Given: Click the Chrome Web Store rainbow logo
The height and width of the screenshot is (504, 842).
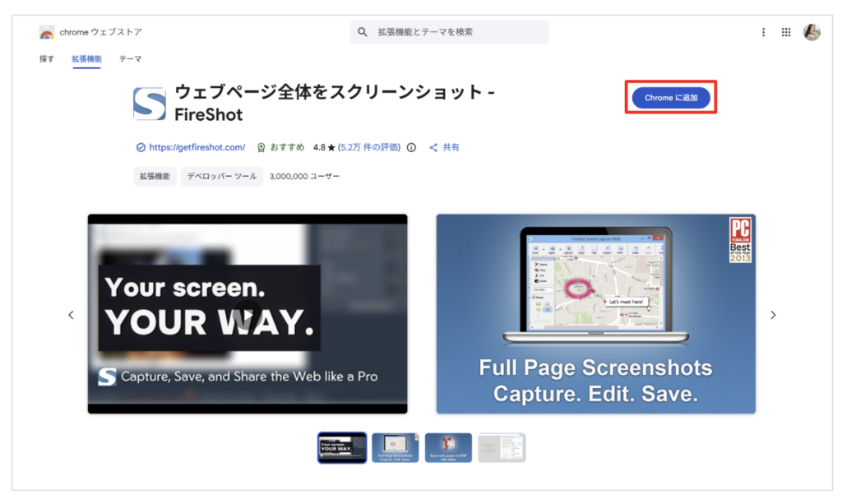Looking at the screenshot, I should coord(47,32).
